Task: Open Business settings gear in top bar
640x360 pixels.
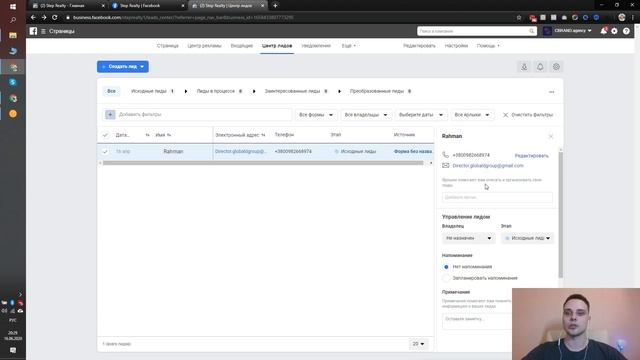Action: click(614, 31)
